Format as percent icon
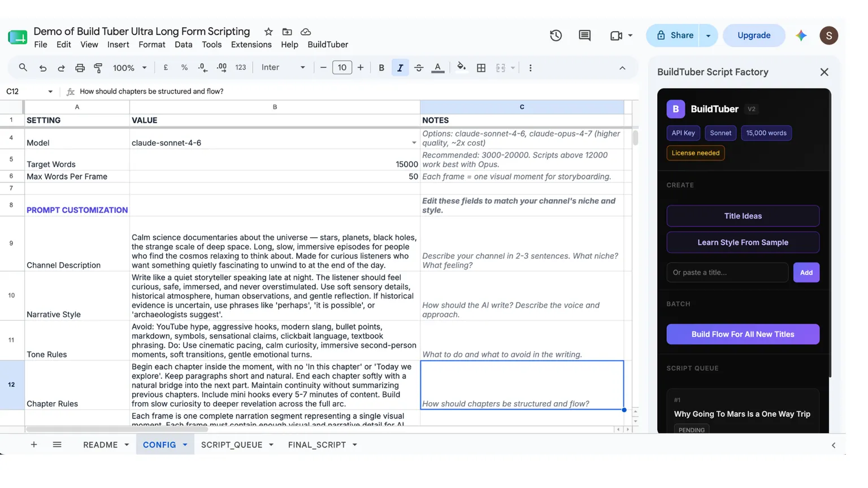Viewport: 868px width, 488px height. click(184, 68)
